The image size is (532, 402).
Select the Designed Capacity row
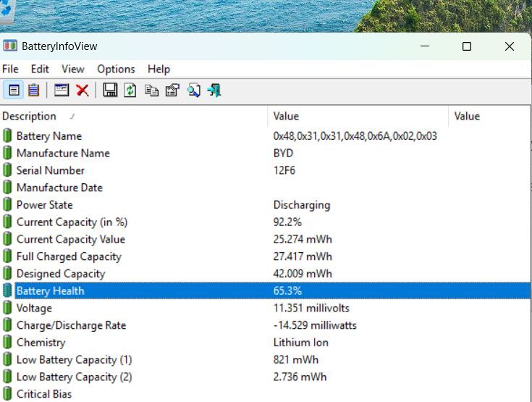(61, 274)
